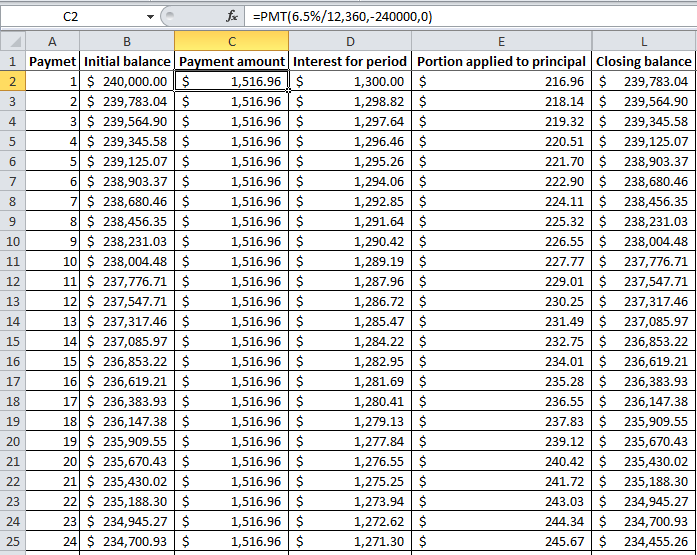
Task: Click the "Closing balance" heading cell
Action: (x=644, y=61)
